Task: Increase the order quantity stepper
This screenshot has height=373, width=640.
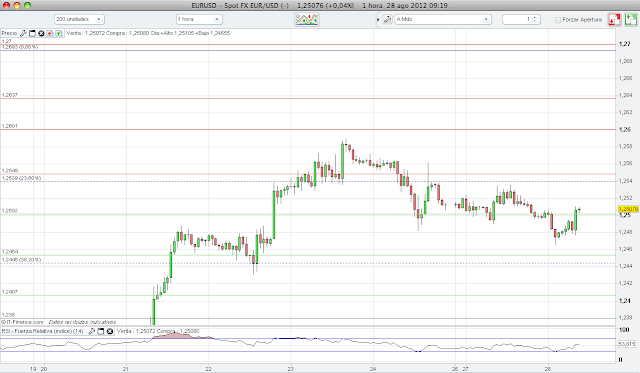Action: point(535,17)
